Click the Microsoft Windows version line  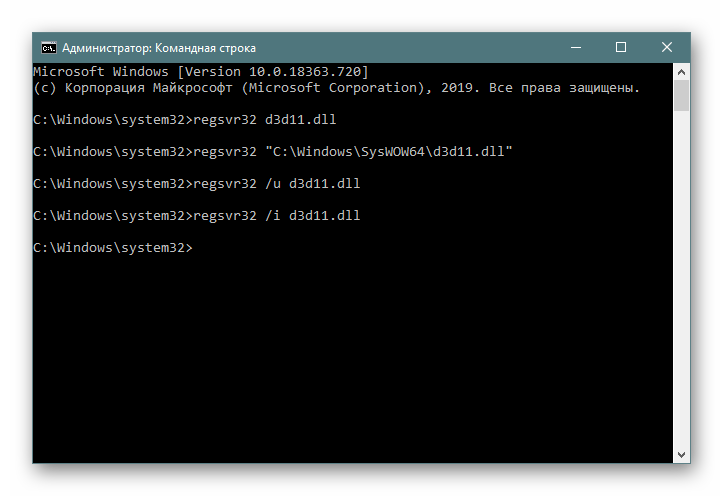tap(201, 71)
